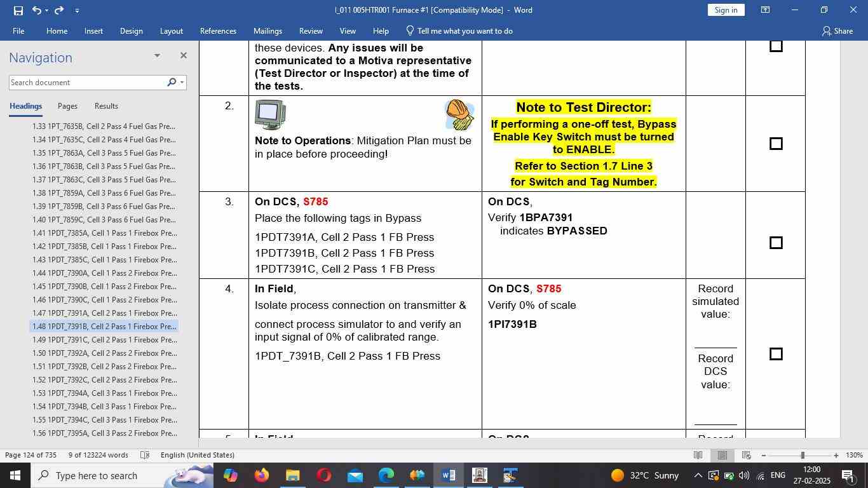
Task: Switch to Print Layout view
Action: coord(722,455)
